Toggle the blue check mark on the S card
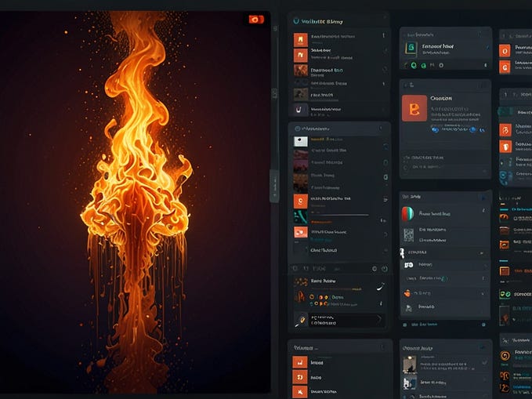Viewport: 532px width, 399px height. pos(487,47)
